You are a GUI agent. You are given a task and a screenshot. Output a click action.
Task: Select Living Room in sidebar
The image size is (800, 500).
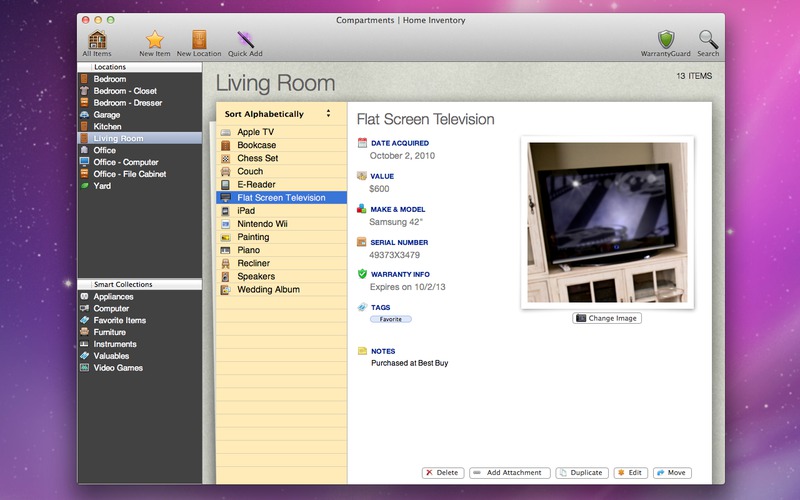click(x=139, y=138)
